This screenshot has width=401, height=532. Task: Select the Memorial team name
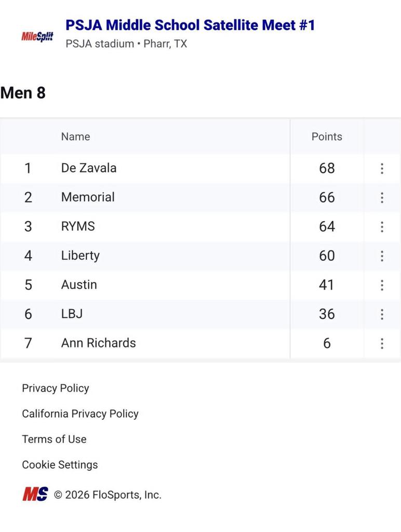pos(88,197)
